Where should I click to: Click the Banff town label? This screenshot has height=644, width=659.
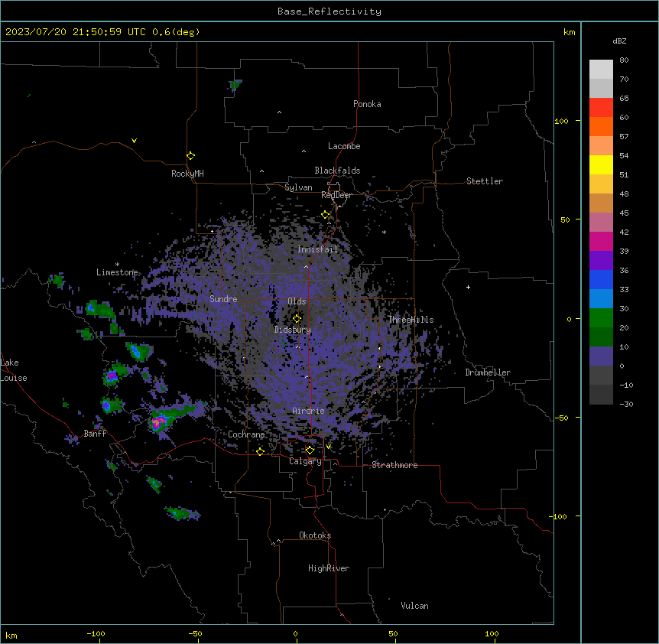(95, 434)
